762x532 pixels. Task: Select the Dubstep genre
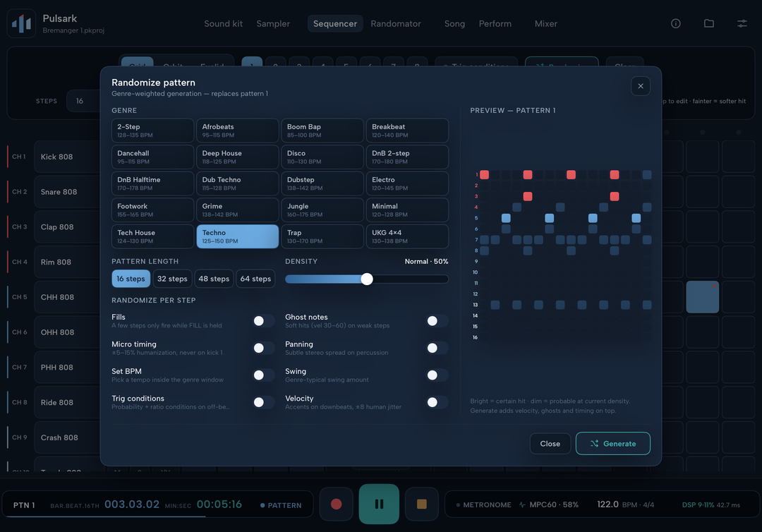[x=322, y=183]
